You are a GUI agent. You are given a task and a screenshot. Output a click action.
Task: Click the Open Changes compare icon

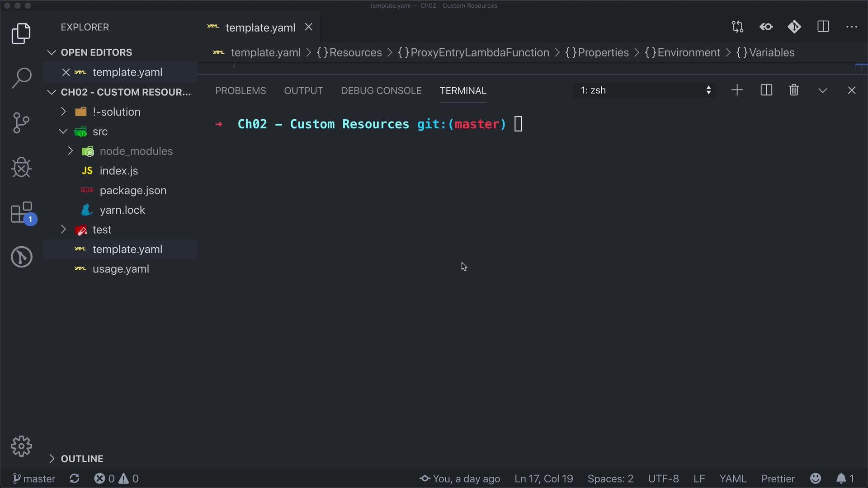pyautogui.click(x=737, y=27)
